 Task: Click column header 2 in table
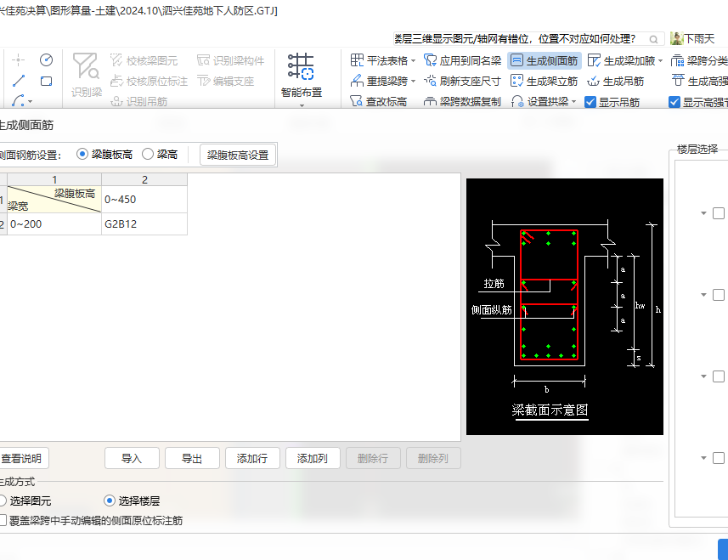[x=144, y=179]
